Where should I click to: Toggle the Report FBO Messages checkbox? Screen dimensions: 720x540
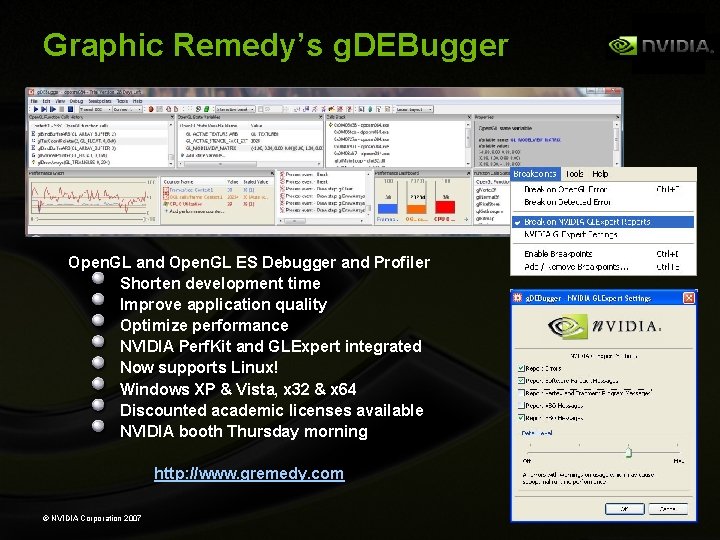point(521,417)
